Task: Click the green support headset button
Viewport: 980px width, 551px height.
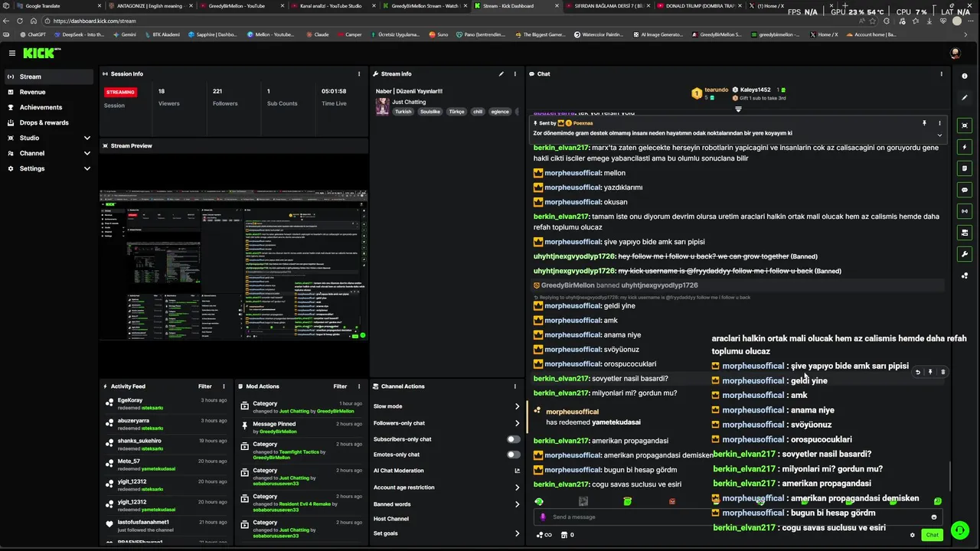Action: (959, 530)
